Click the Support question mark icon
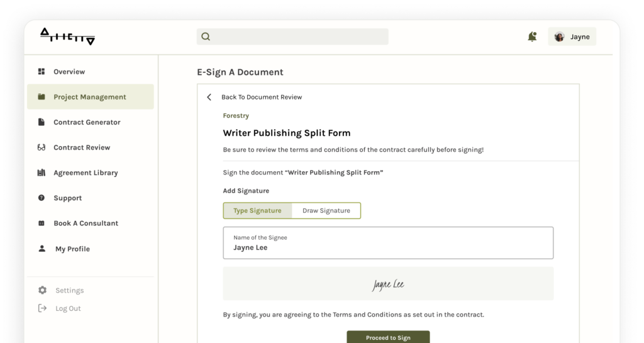The width and height of the screenshot is (644, 343). click(42, 198)
